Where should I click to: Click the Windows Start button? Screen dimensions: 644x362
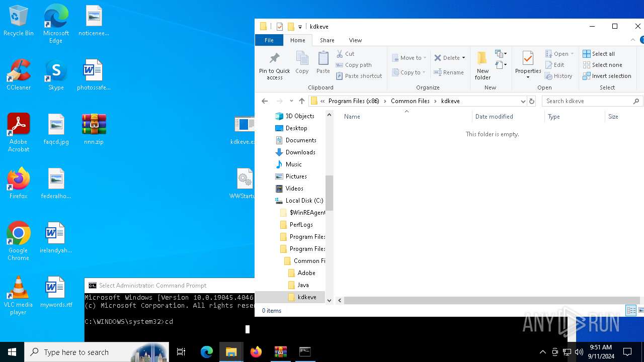tap(12, 352)
